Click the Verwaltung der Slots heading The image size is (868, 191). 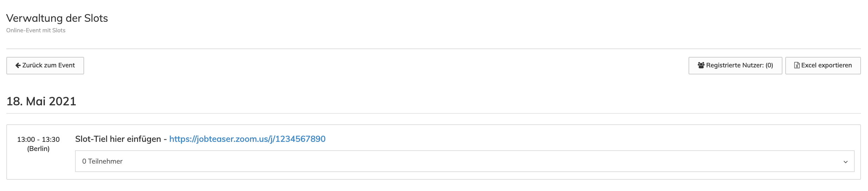[57, 18]
